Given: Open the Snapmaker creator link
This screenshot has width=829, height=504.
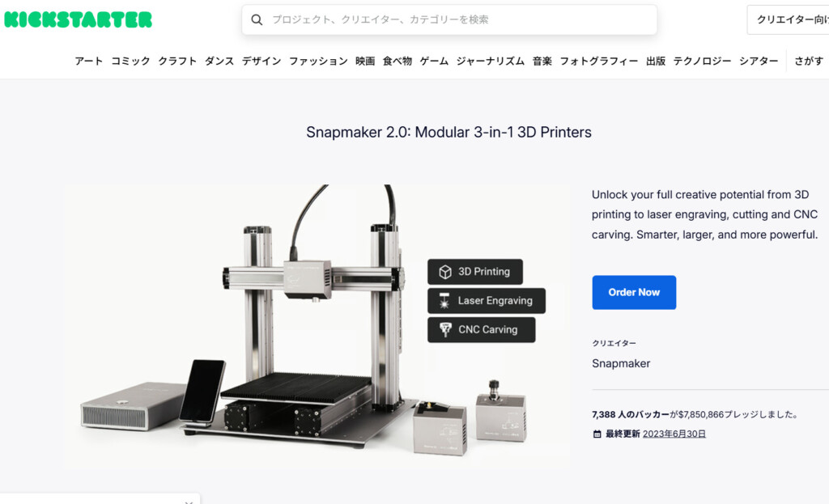Looking at the screenshot, I should 621,363.
